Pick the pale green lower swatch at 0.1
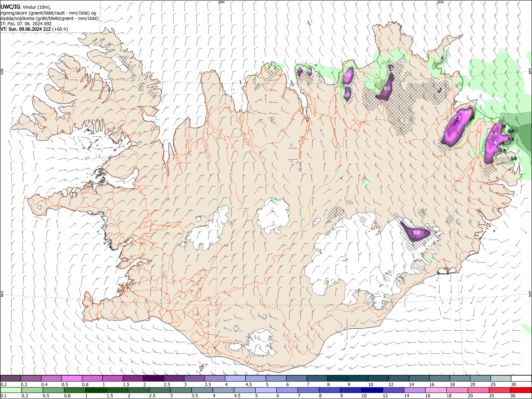This screenshot has width=532, height=399. [x=11, y=390]
